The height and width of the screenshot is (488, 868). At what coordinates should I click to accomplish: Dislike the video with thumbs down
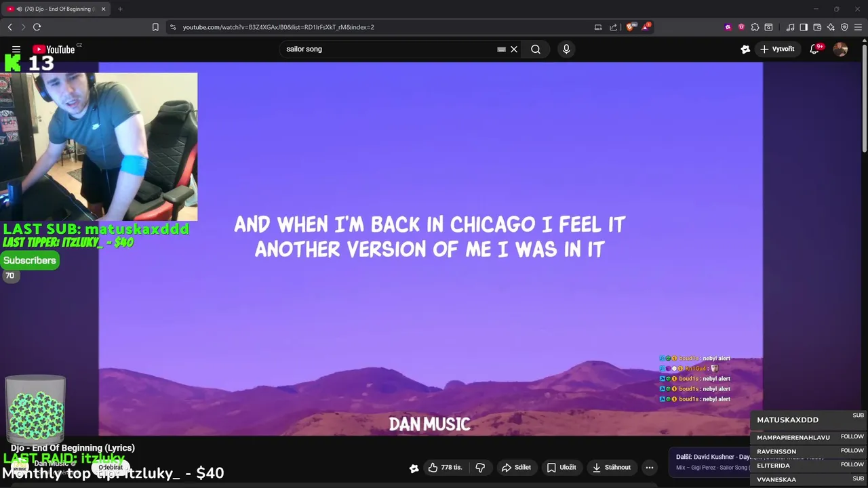(480, 468)
